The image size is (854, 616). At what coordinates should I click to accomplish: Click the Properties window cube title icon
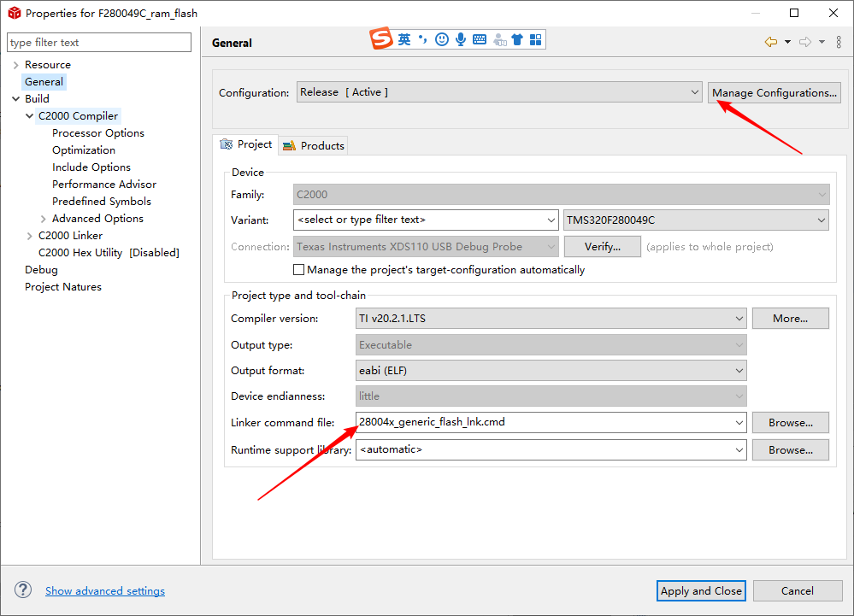click(x=15, y=13)
